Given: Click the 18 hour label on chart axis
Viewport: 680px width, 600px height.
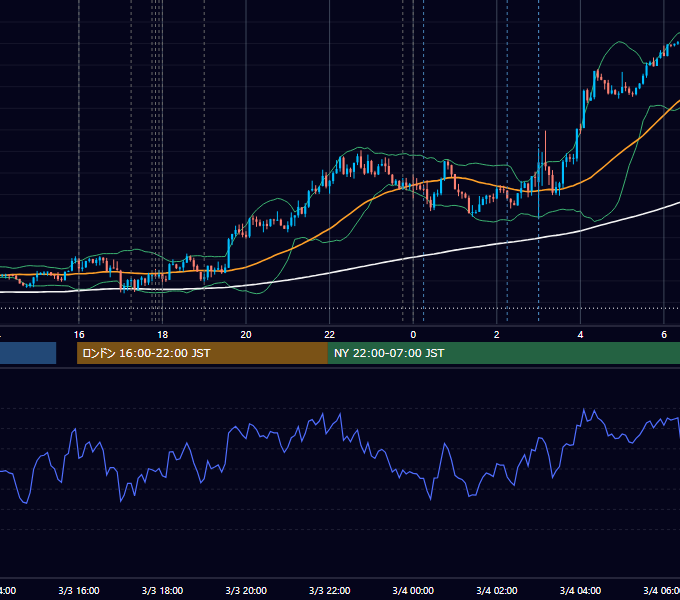Looking at the screenshot, I should pyautogui.click(x=162, y=335).
